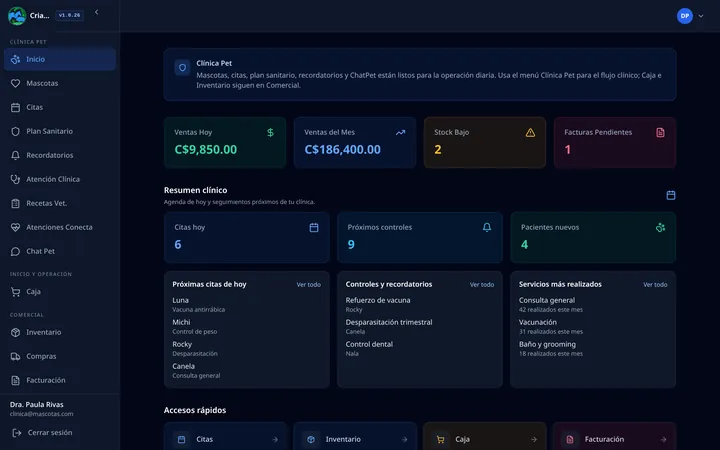Screen dimensions: 720x450
Task: Click the paw icon on Pacientes nuevos card
Action: tap(660, 227)
